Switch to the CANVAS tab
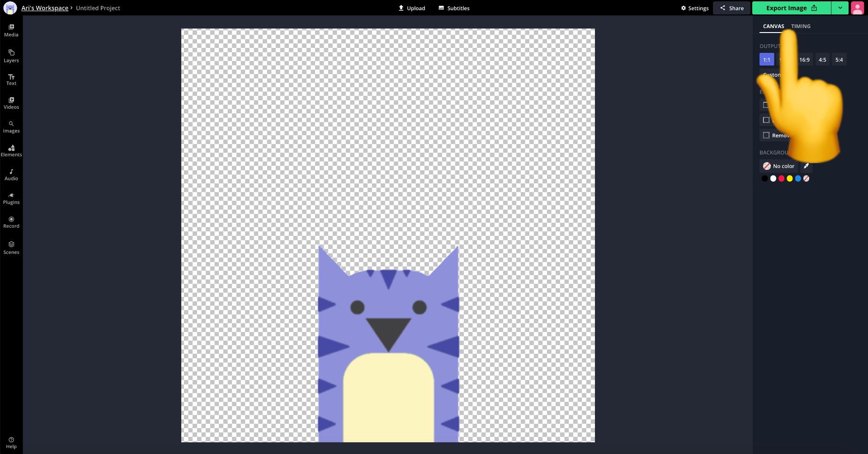 (773, 26)
